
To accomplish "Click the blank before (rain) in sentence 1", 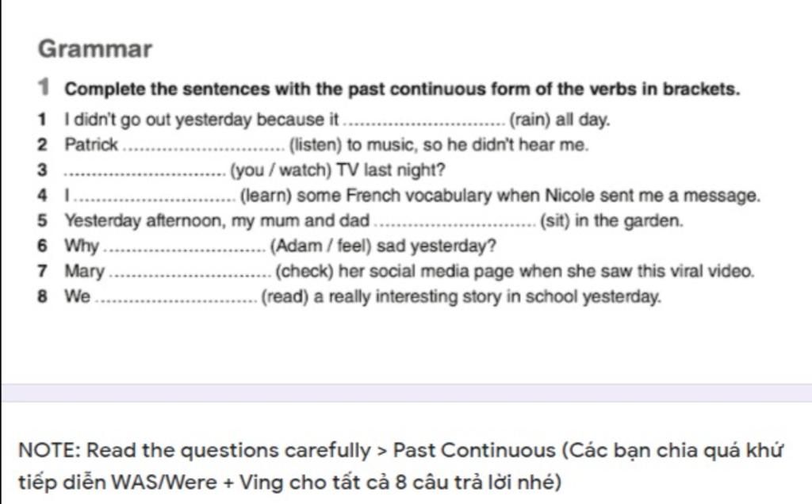I will (x=423, y=123).
